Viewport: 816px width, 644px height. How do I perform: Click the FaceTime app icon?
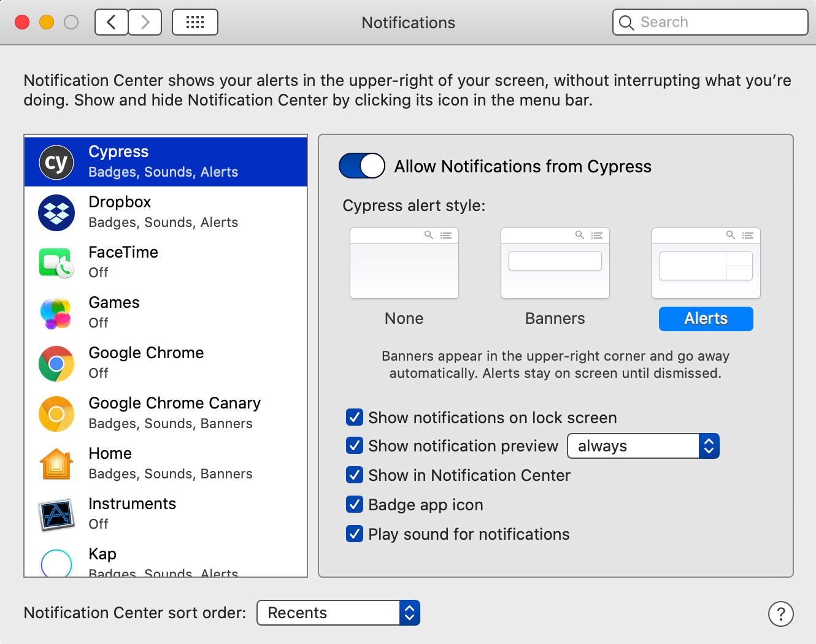56,263
